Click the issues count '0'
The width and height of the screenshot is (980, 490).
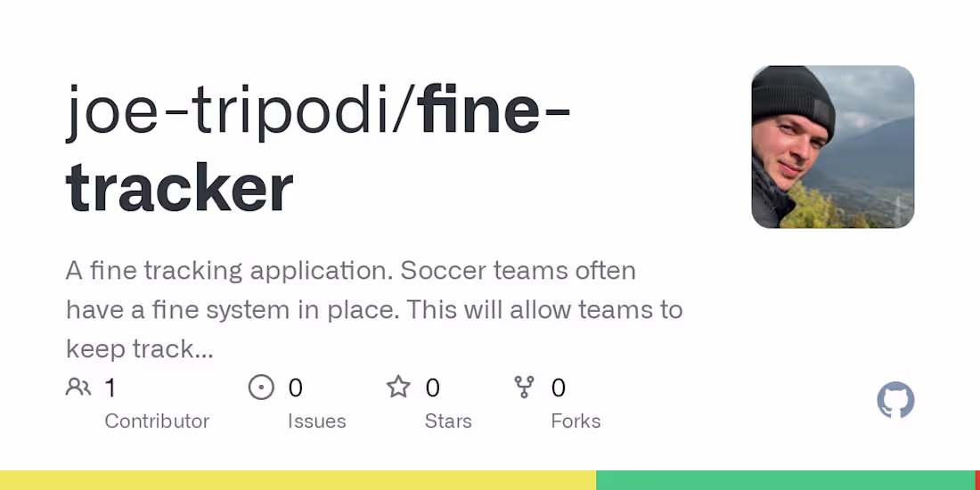(296, 388)
